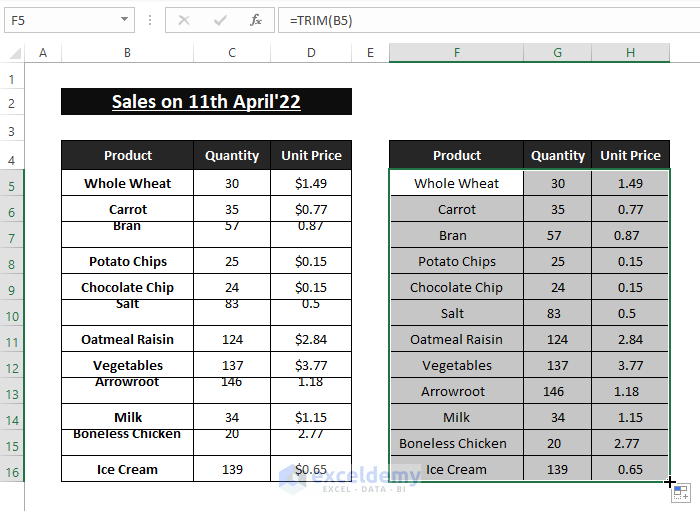Select column F header
Viewport: 700px width, 511px height.
(456, 53)
